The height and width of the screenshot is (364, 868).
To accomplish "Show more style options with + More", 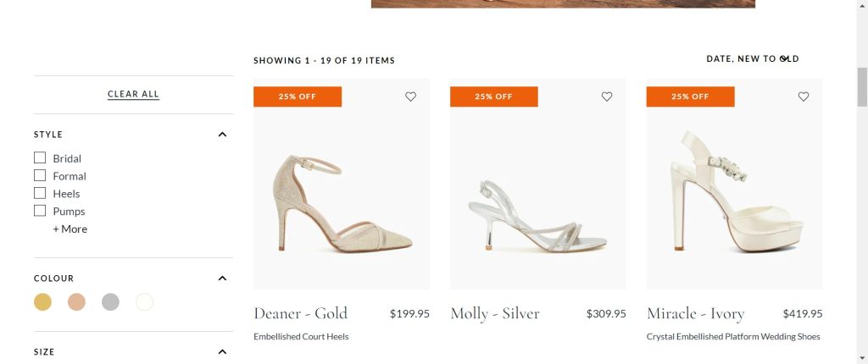I will click(x=70, y=229).
